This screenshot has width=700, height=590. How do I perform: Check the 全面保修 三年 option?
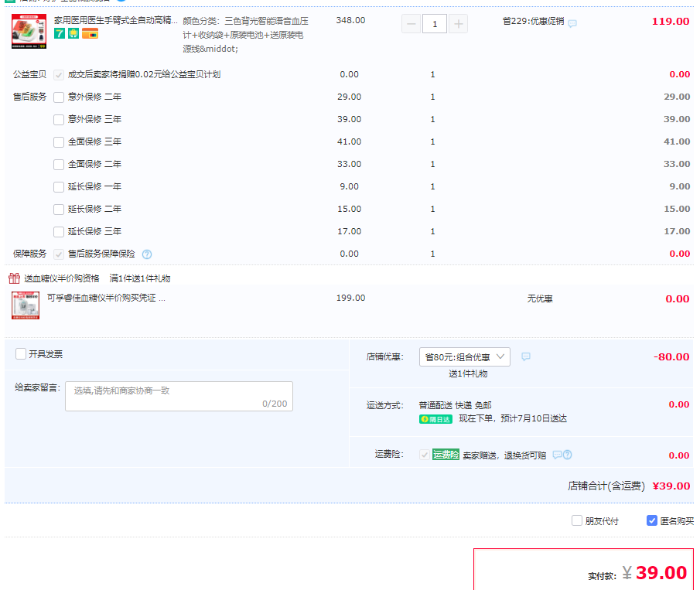[59, 142]
